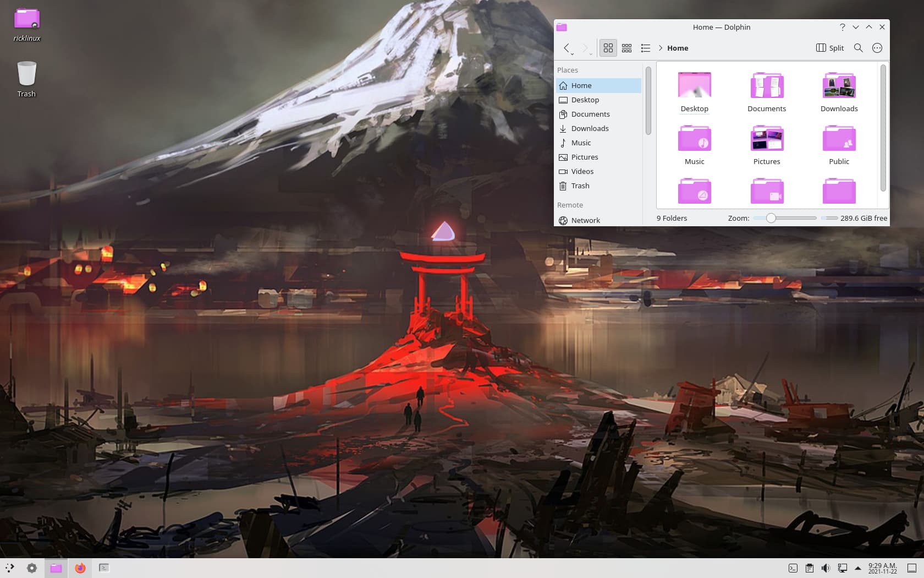Click the file view vertical scrollbar
The width and height of the screenshot is (924, 578).
coord(883,128)
